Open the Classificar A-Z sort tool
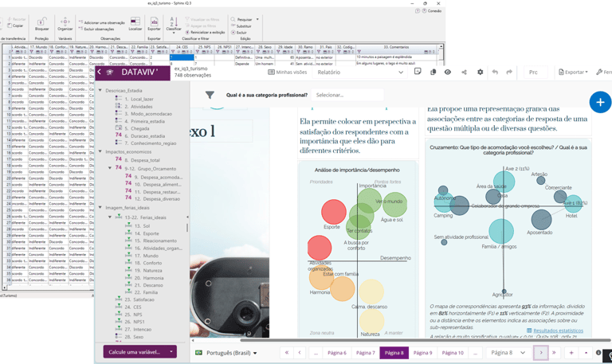 174,21
